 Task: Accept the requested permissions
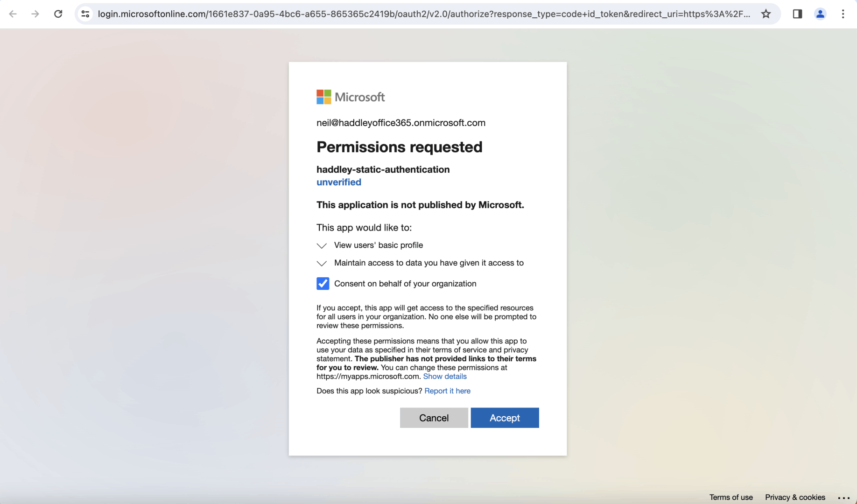(505, 418)
